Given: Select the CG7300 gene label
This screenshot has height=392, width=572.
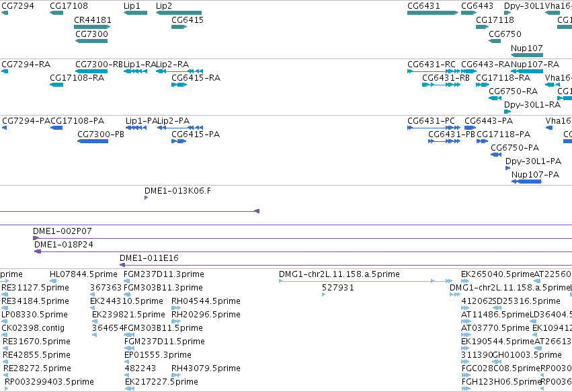Looking at the screenshot, I should 91,34.
